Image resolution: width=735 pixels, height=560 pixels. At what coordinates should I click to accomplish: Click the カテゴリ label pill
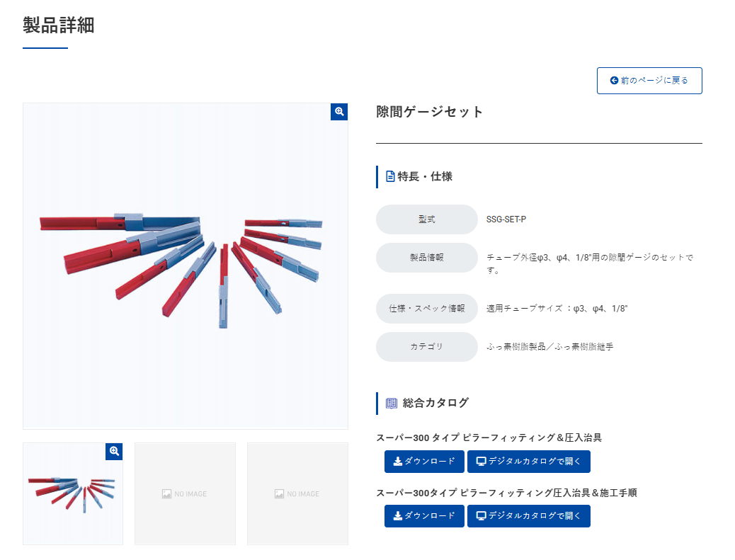pyautogui.click(x=426, y=347)
